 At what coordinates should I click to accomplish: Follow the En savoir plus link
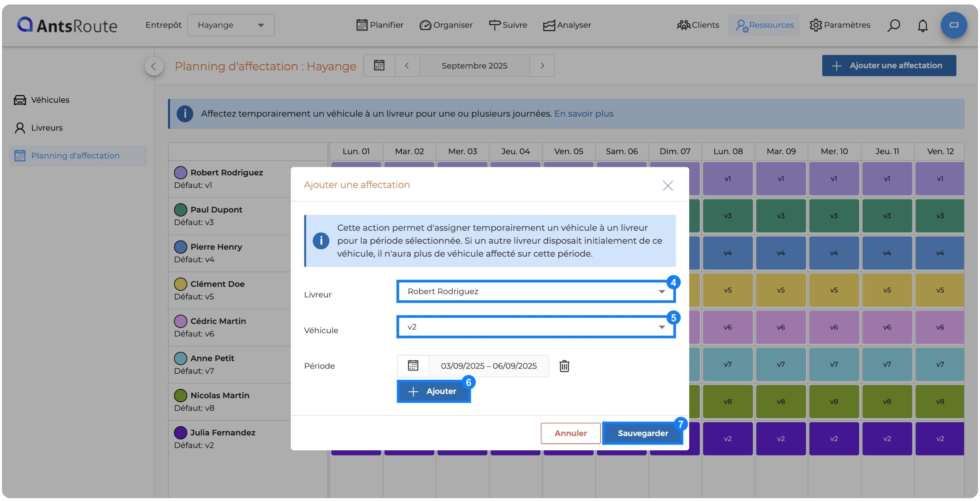pos(584,114)
